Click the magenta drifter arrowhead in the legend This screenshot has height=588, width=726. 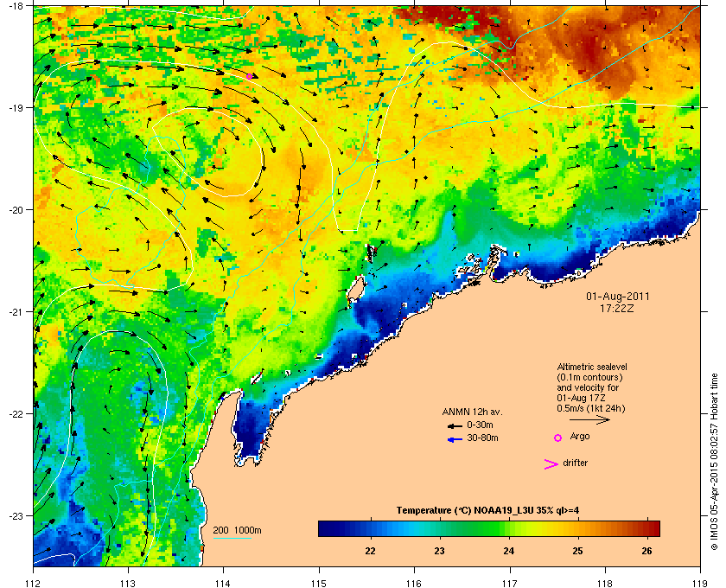tap(551, 463)
